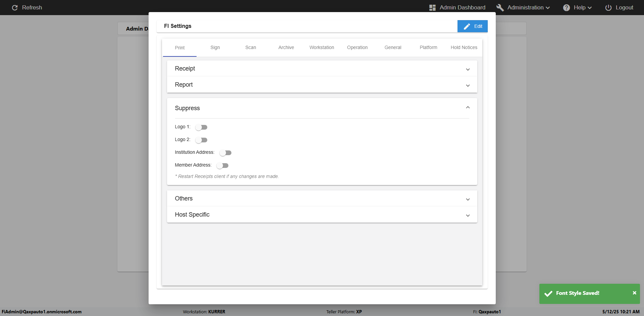644x316 pixels.
Task: Click the green checkmark in the notification
Action: point(548,294)
